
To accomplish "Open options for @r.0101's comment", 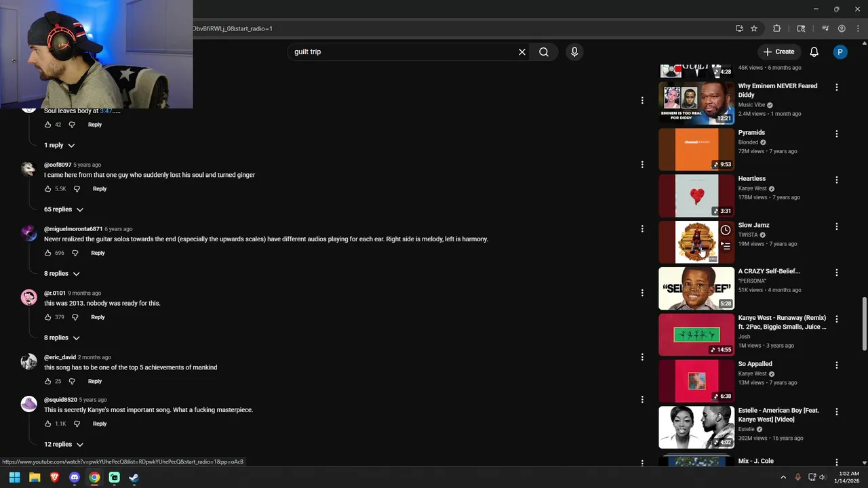I will coord(642,293).
